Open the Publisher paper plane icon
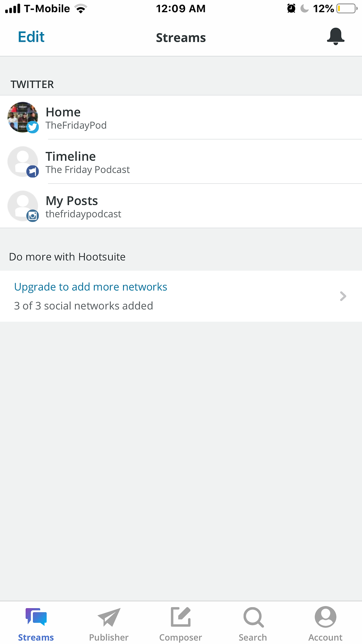The height and width of the screenshot is (644, 362). pos(109,617)
